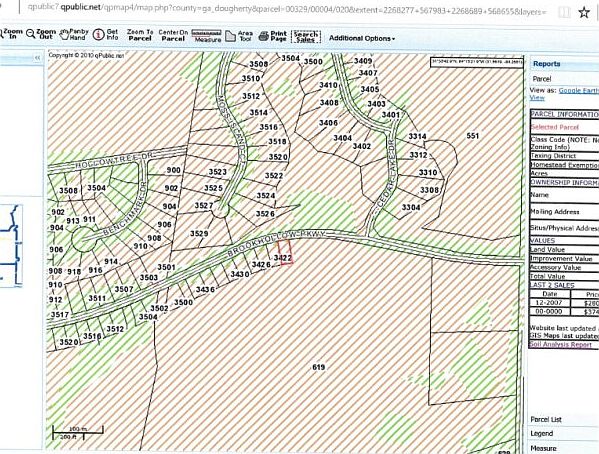The image size is (599, 454).
Task: Expand the Legend section
Action: tap(541, 433)
